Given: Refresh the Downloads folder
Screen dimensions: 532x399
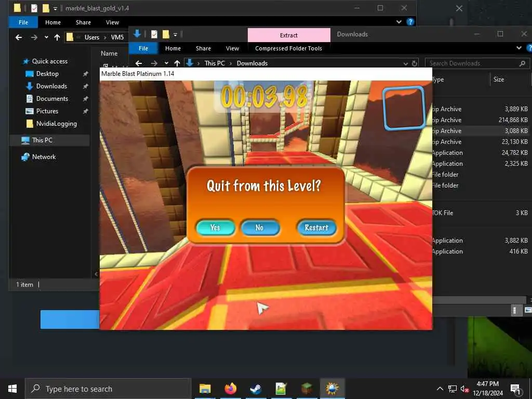Looking at the screenshot, I should [414, 63].
